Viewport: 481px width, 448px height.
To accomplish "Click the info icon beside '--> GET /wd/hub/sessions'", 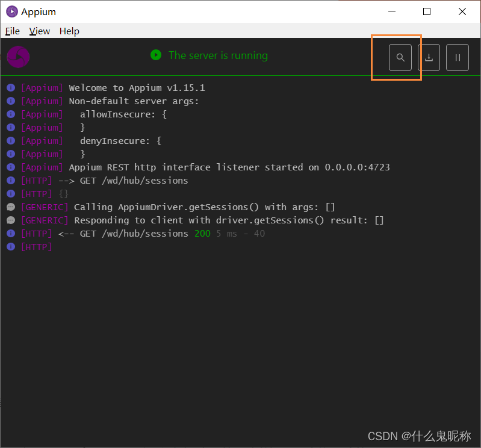I will click(x=11, y=181).
